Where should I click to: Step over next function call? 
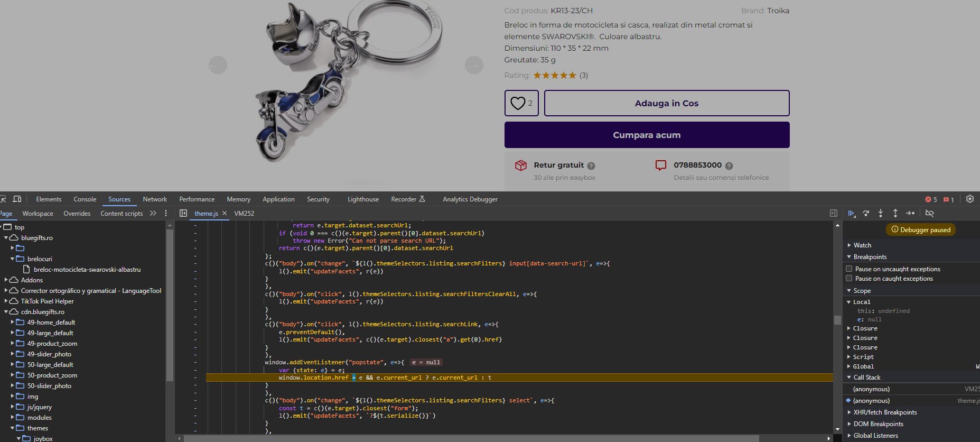(866, 213)
